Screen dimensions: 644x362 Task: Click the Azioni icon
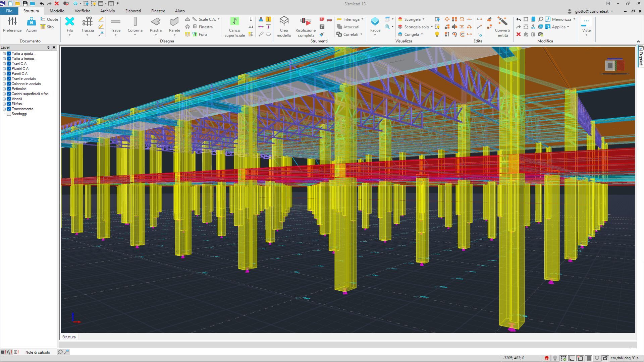(x=32, y=22)
